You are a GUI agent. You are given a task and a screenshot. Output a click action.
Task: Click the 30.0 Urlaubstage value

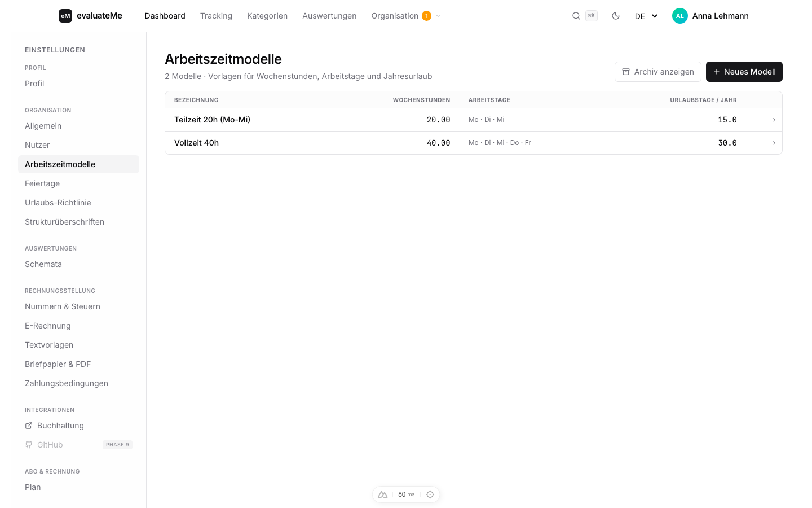pyautogui.click(x=727, y=143)
